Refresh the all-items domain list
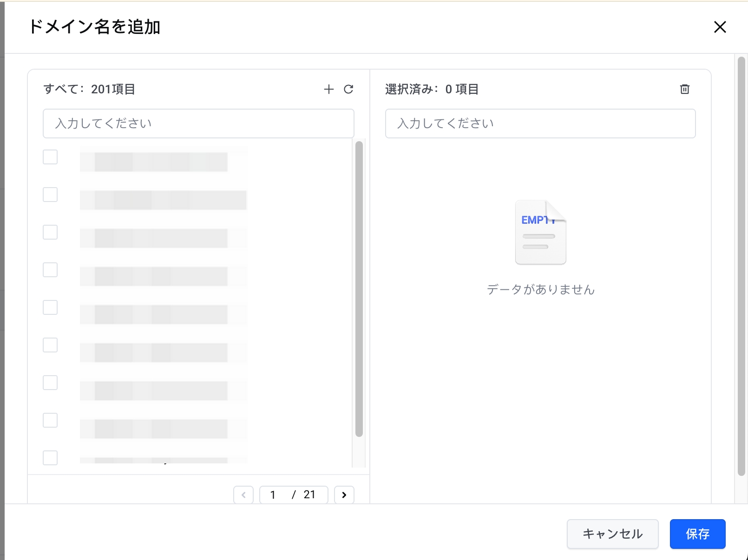 [x=348, y=89]
